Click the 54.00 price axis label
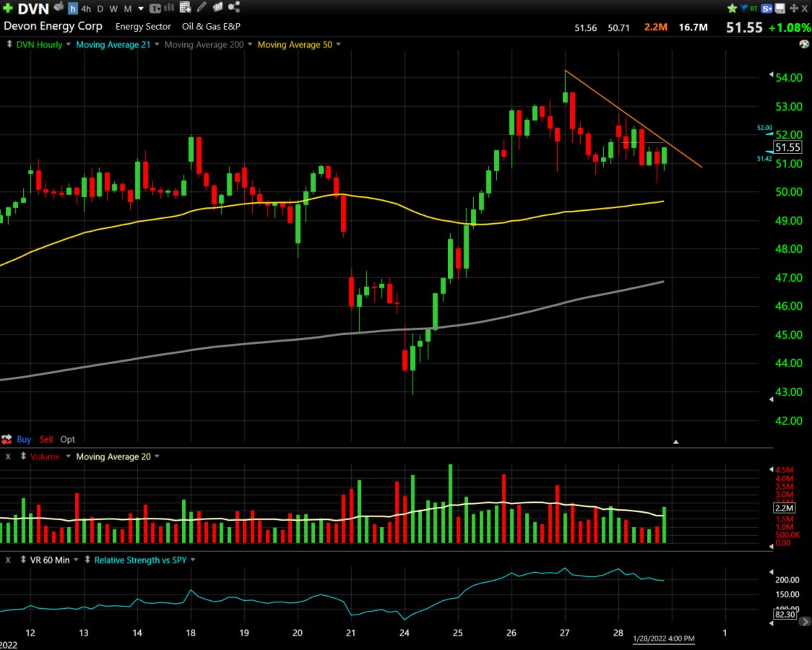The width and height of the screenshot is (812, 650). click(x=789, y=77)
